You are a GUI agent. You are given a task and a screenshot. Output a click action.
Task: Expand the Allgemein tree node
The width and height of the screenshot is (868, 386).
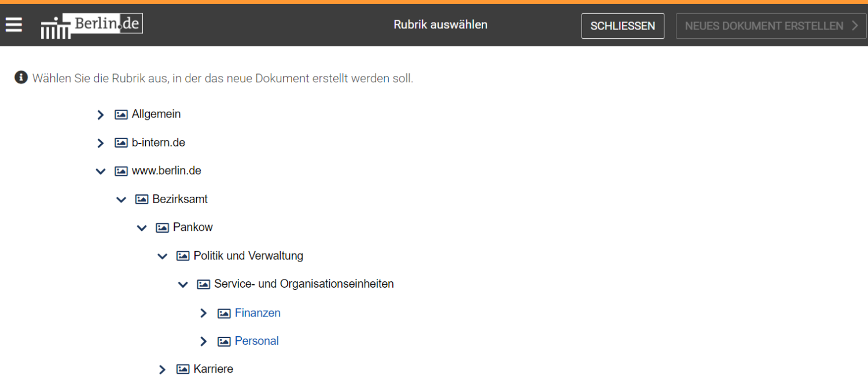click(x=100, y=114)
